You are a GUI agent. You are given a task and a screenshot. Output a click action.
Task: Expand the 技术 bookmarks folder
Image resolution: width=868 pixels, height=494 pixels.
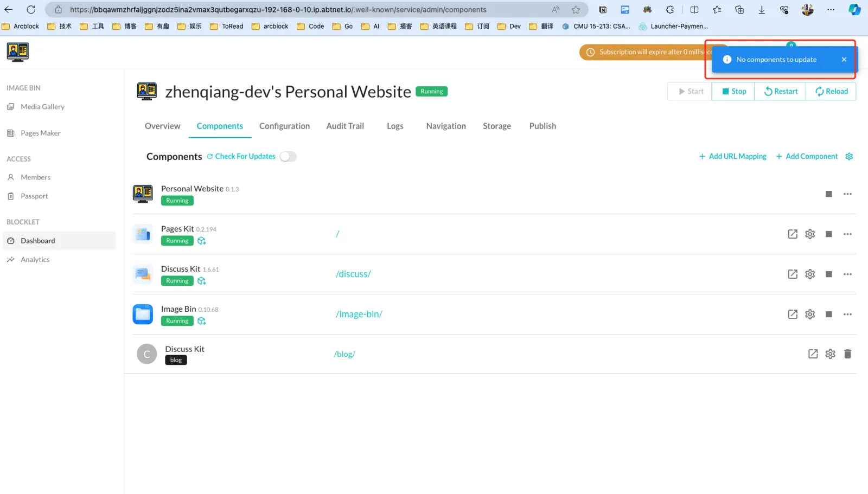point(60,26)
